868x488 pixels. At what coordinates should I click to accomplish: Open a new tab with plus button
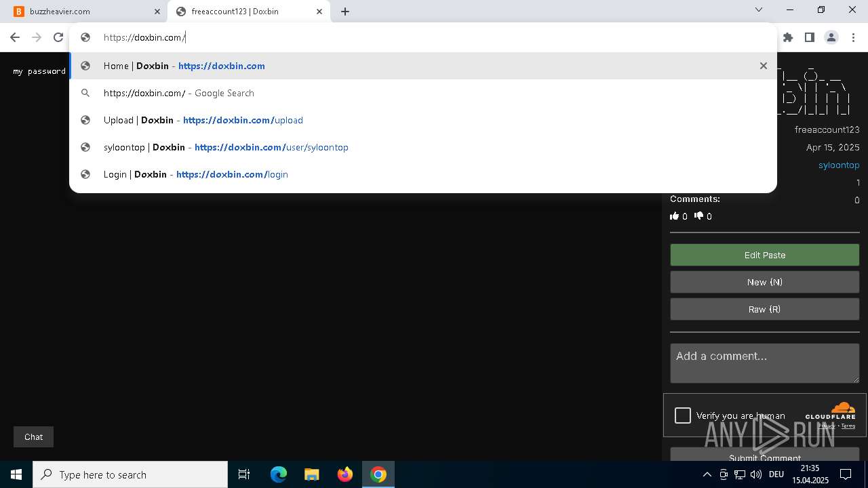pyautogui.click(x=345, y=12)
